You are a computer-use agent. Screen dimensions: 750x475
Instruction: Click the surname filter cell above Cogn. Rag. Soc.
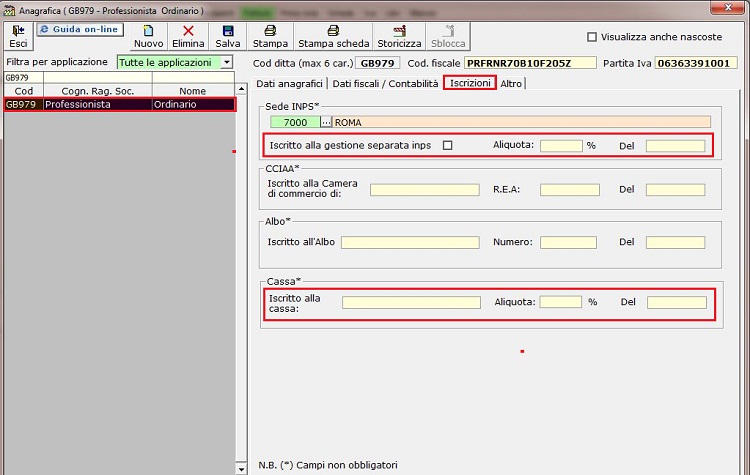pyautogui.click(x=98, y=77)
